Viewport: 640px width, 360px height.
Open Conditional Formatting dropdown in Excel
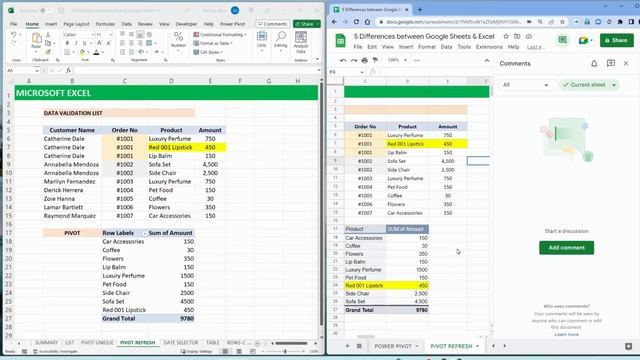220,35
